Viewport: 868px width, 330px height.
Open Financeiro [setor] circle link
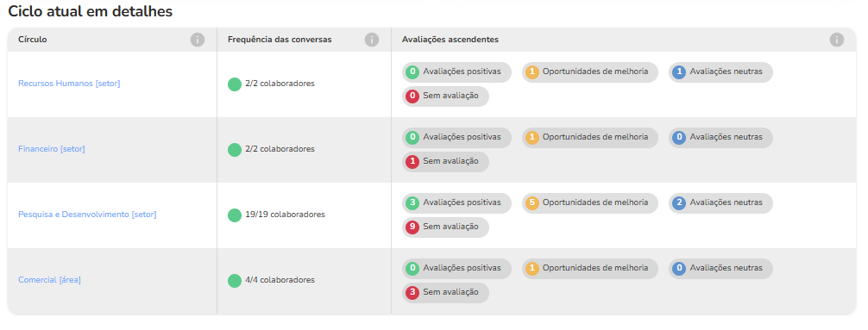52,149
